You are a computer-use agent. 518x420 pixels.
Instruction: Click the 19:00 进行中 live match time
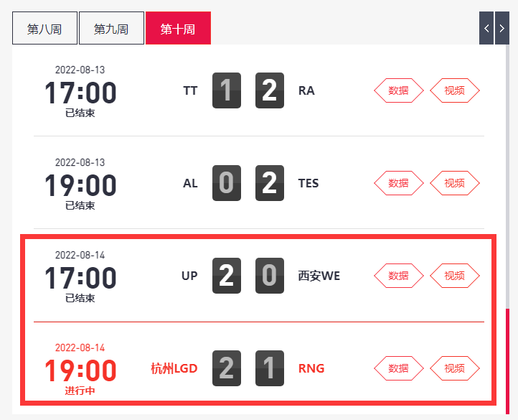click(80, 370)
